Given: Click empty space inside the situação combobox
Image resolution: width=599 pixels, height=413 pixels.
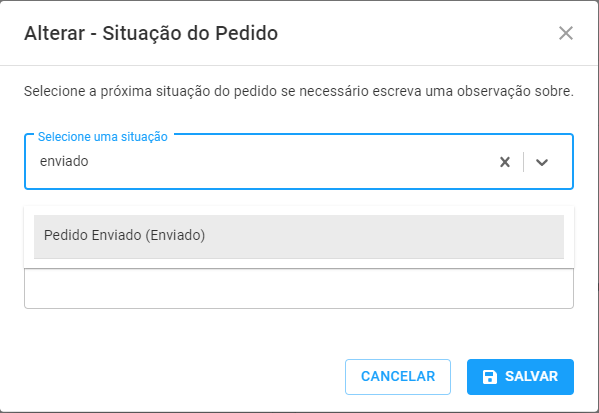Looking at the screenshot, I should coord(290,162).
